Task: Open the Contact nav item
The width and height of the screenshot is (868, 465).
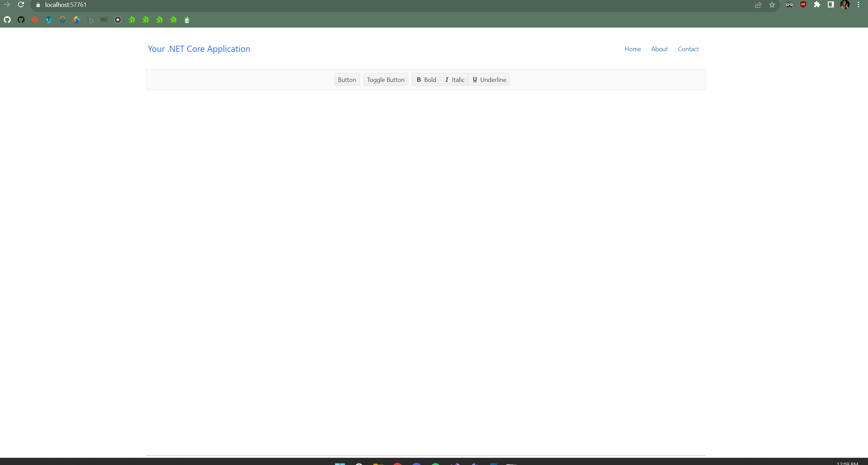Action: tap(688, 49)
